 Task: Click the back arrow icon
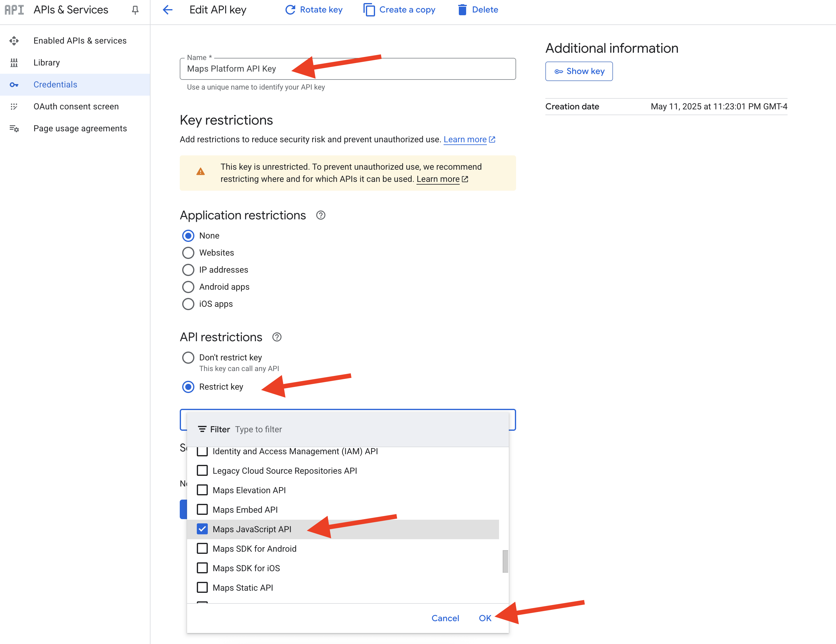[x=168, y=10]
